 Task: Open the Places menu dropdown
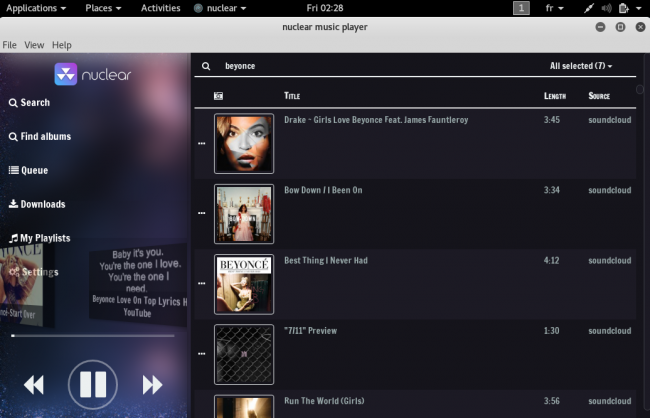tap(103, 8)
